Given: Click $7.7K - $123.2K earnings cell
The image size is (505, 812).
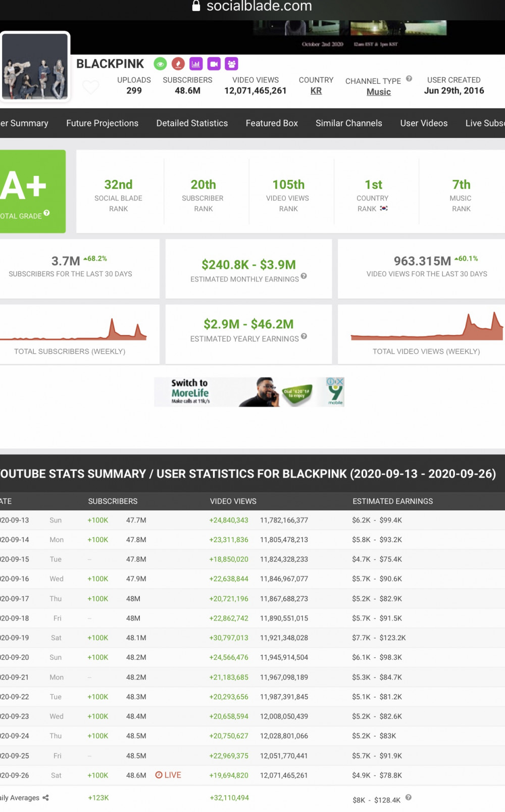Looking at the screenshot, I should (x=379, y=638).
